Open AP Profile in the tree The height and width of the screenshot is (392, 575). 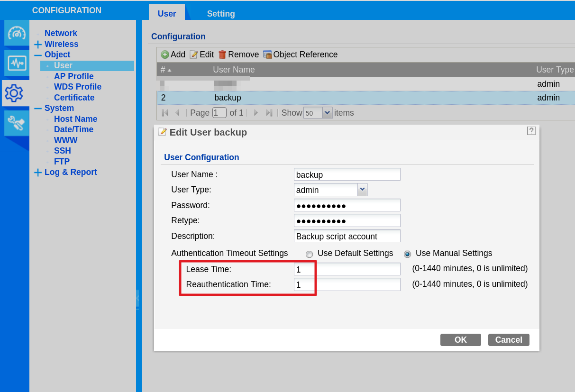pos(74,76)
